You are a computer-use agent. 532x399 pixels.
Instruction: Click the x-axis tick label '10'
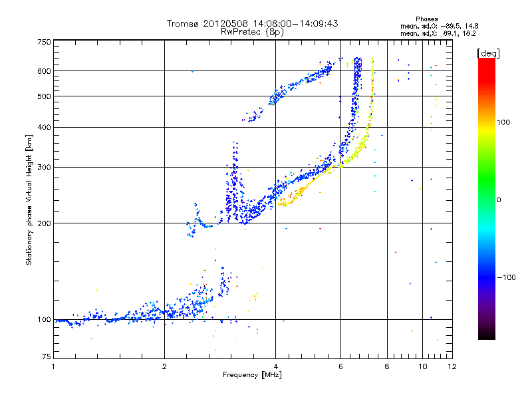[x=423, y=366]
